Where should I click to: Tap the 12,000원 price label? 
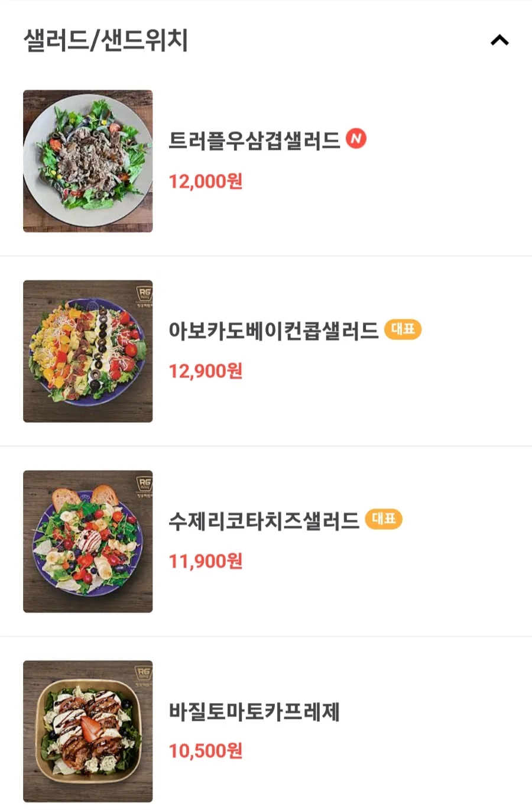[206, 182]
